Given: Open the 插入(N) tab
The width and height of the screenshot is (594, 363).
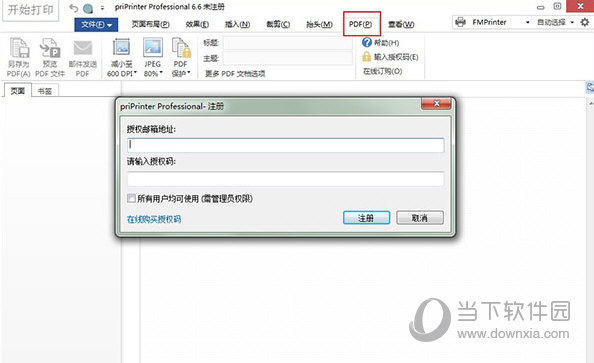Looking at the screenshot, I should (238, 24).
